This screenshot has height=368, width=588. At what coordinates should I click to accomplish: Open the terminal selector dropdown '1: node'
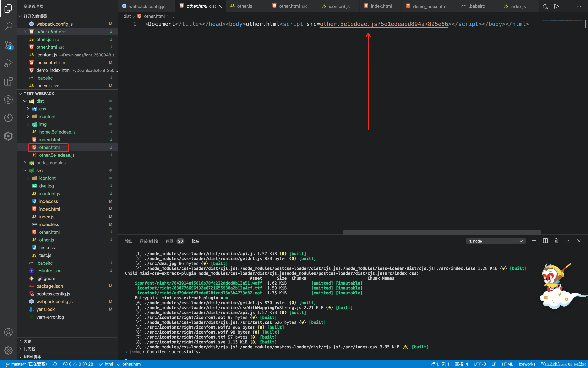[496, 241]
